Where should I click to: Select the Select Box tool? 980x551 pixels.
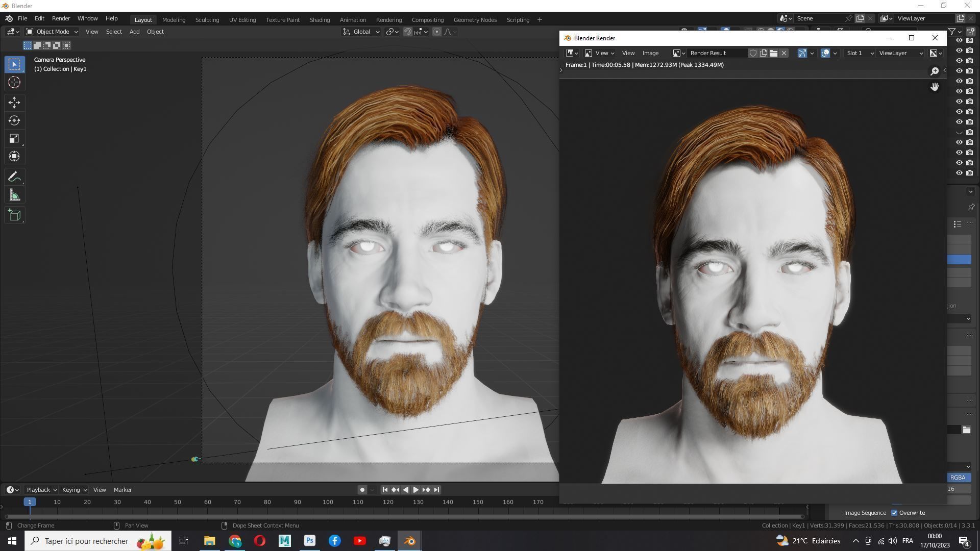click(x=14, y=64)
